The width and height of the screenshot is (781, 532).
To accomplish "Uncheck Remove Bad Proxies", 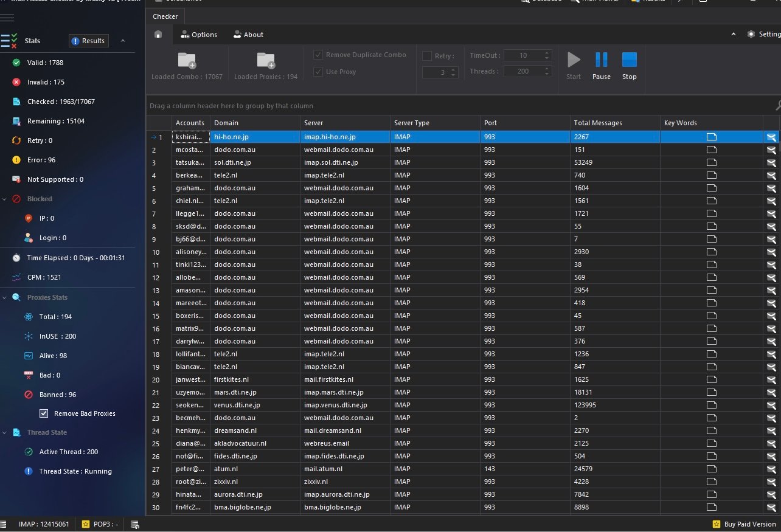I will [44, 413].
